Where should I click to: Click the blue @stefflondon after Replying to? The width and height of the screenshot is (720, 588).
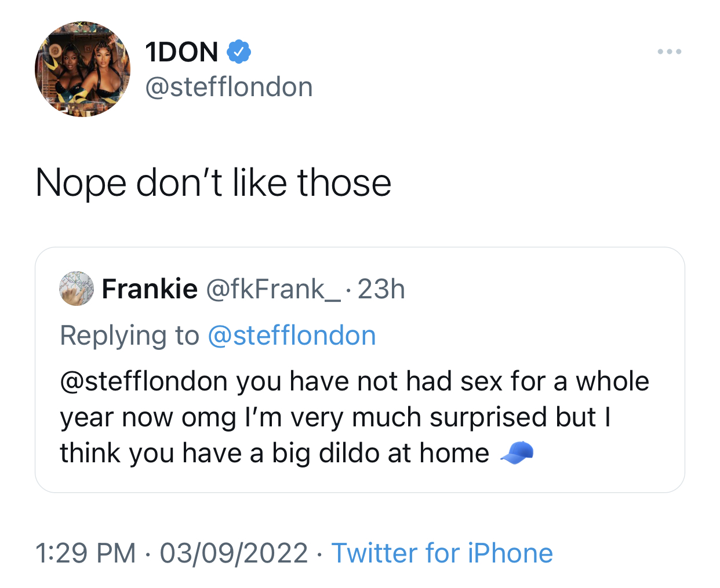point(292,335)
